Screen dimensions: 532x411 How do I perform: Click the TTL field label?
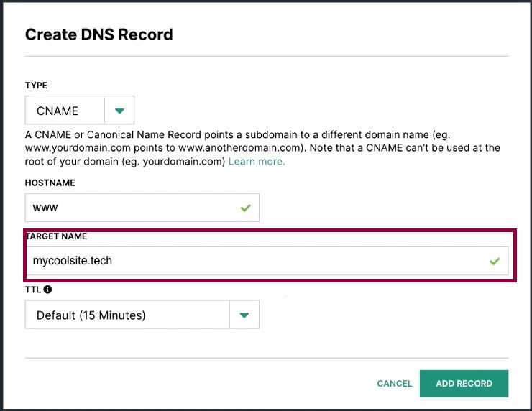(x=33, y=290)
